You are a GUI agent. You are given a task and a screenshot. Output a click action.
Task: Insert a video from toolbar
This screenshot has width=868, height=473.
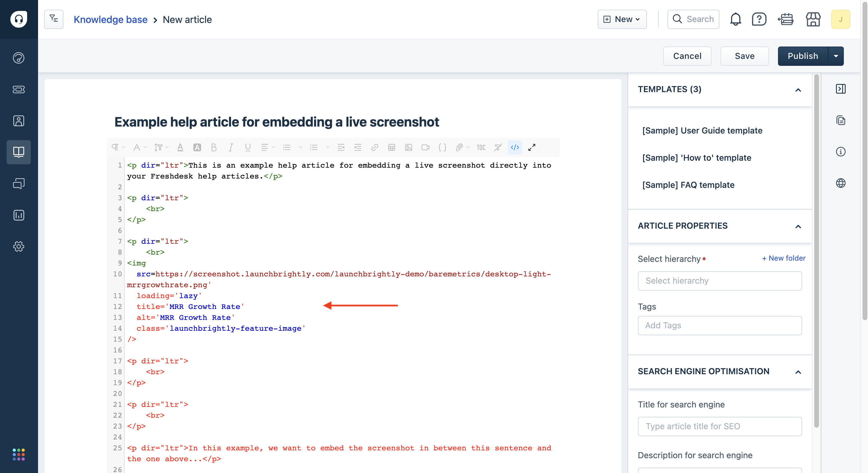pyautogui.click(x=425, y=147)
